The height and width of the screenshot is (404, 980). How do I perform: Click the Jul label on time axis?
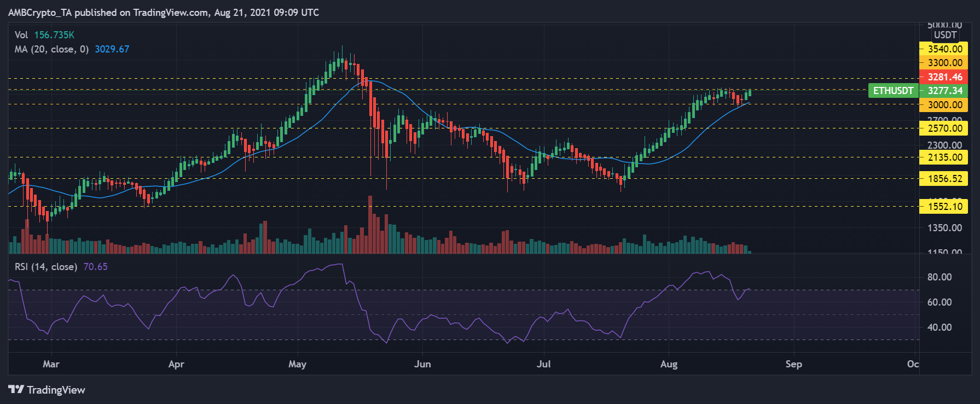[x=543, y=364]
